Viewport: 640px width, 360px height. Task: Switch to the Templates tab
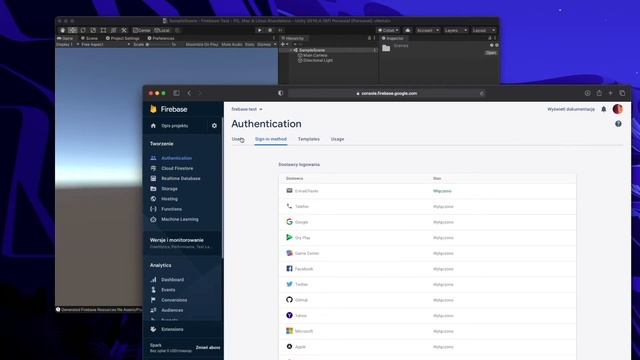(309, 139)
